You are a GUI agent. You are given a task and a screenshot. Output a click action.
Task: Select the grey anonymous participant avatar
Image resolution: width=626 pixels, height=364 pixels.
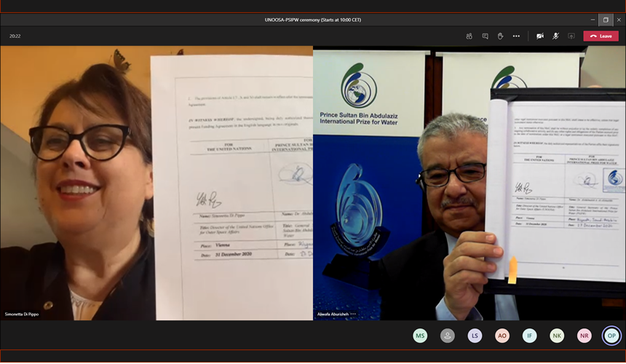coord(448,336)
